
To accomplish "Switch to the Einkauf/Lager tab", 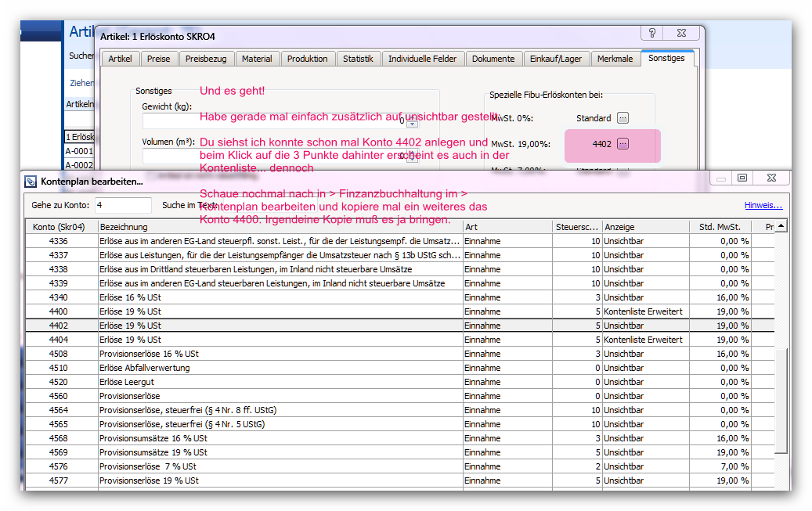I will [x=556, y=59].
